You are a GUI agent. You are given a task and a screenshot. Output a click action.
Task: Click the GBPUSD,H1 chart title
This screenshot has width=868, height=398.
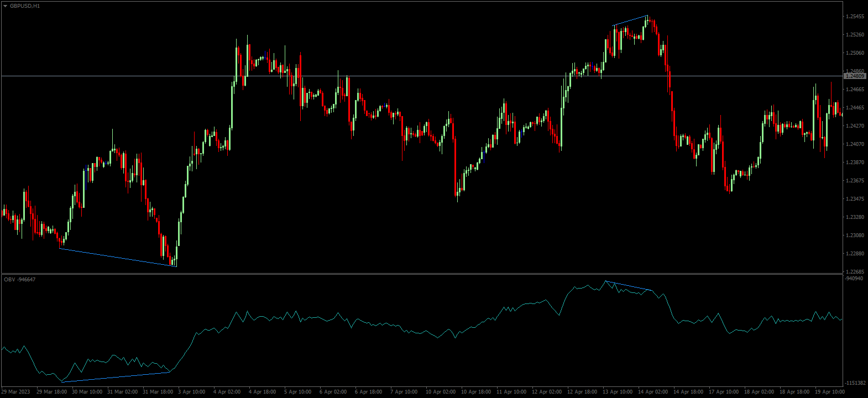click(25, 6)
